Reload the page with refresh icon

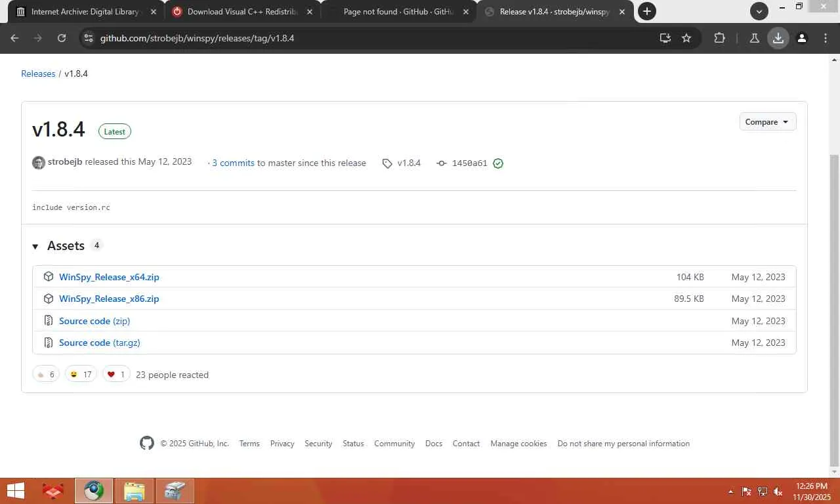tap(62, 38)
